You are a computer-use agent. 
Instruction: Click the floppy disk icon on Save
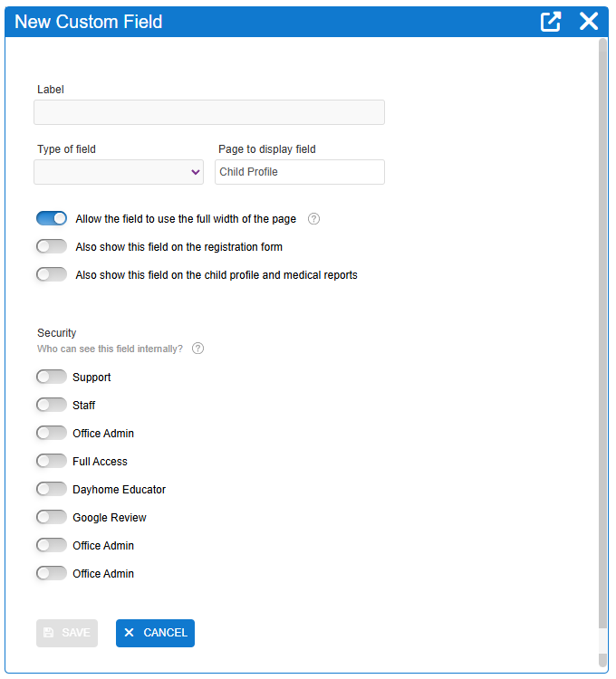(x=49, y=633)
